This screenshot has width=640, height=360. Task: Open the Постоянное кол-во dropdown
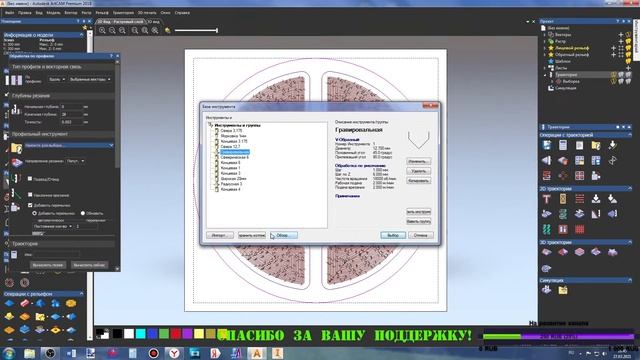click(x=53, y=226)
